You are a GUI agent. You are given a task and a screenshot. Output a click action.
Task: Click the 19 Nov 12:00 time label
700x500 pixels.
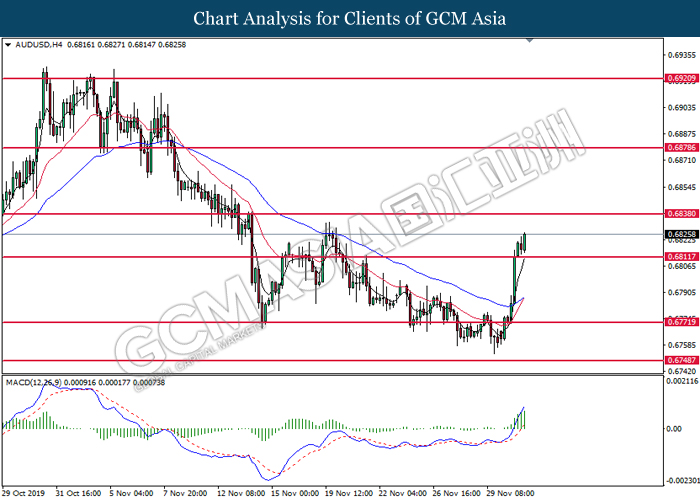(x=349, y=493)
